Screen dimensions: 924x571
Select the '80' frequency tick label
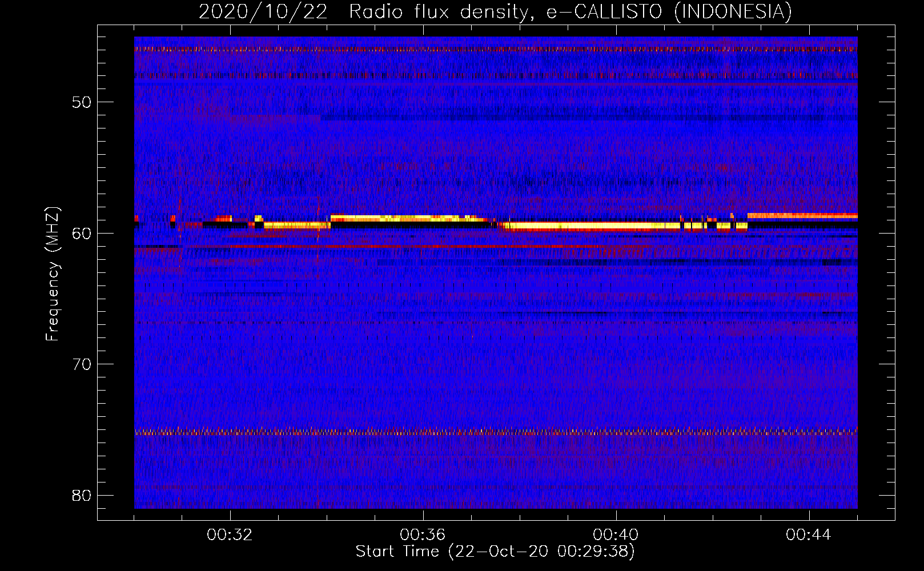(82, 495)
